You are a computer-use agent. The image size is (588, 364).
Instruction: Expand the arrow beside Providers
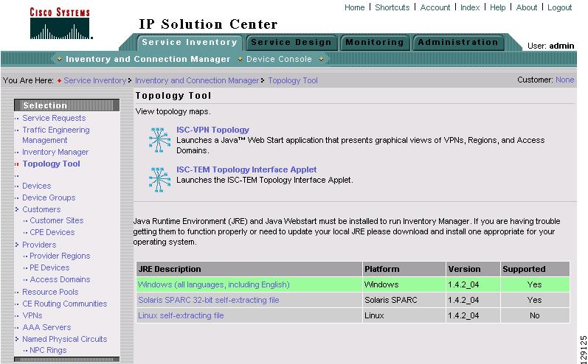click(17, 245)
